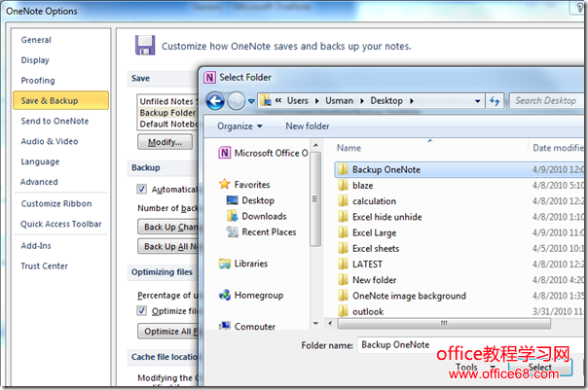The width and height of the screenshot is (588, 390).
Task: Switch to the Advanced options category
Action: 39,182
